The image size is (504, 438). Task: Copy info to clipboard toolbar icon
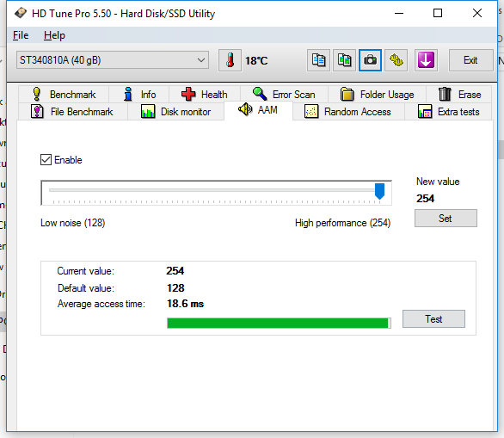pos(318,60)
